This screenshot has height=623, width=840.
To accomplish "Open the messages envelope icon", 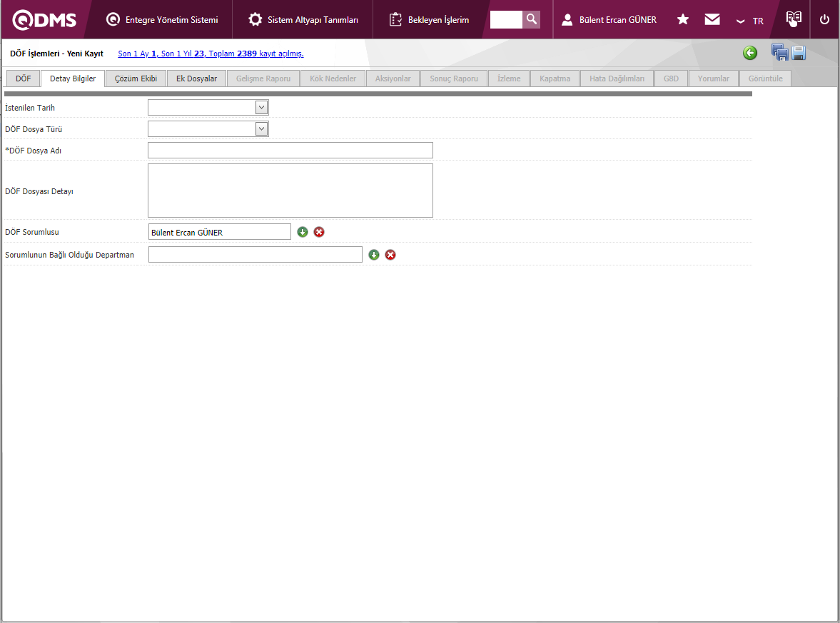I will click(x=712, y=20).
